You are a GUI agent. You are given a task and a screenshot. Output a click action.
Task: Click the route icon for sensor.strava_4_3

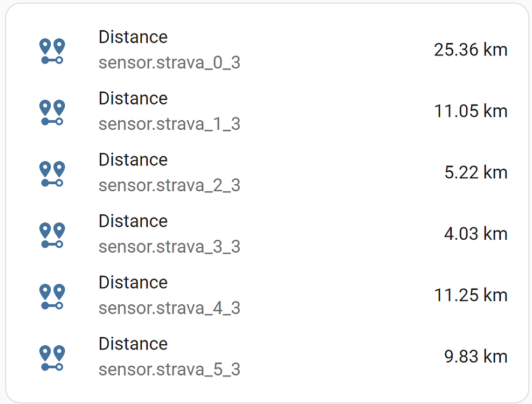(x=52, y=295)
